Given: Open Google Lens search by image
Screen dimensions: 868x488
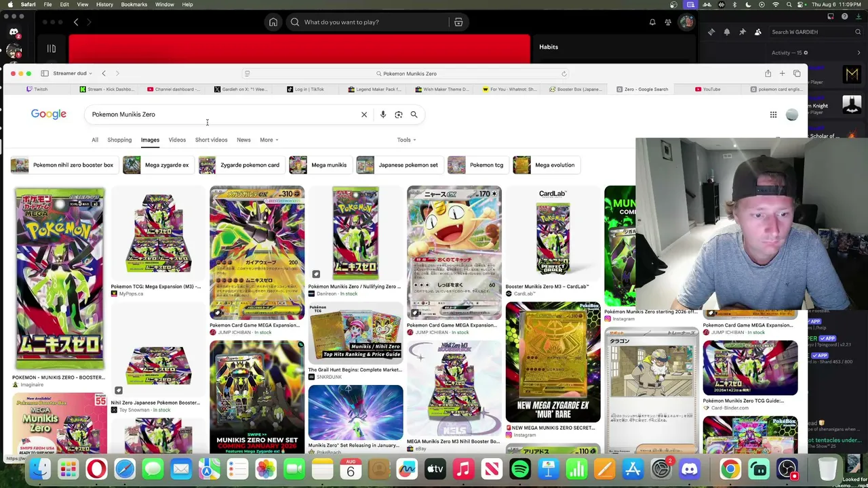Looking at the screenshot, I should coord(399,115).
